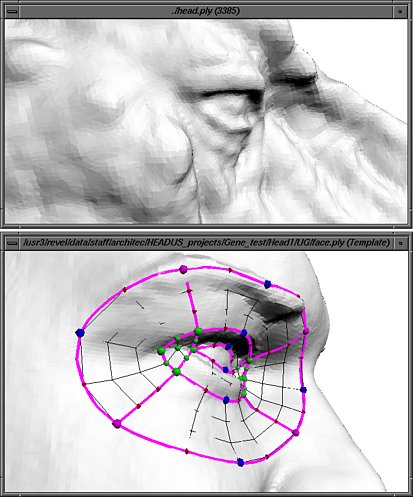Open window menu of head.ply window

[12, 11]
